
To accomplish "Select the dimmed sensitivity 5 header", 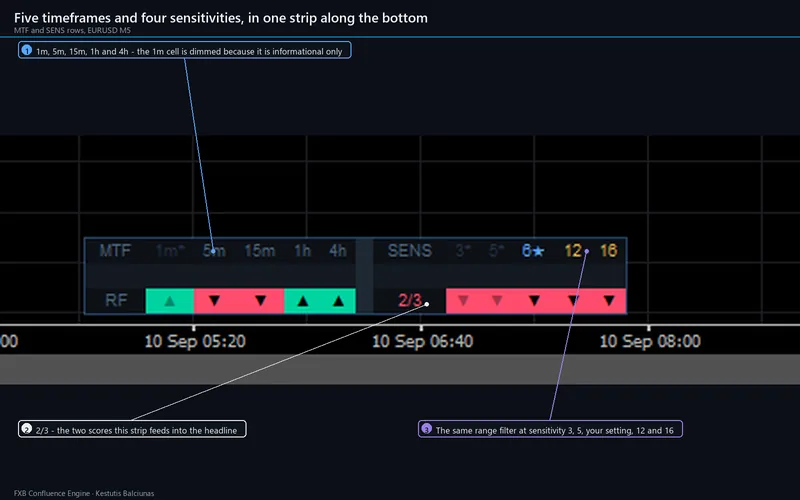I will tap(496, 251).
